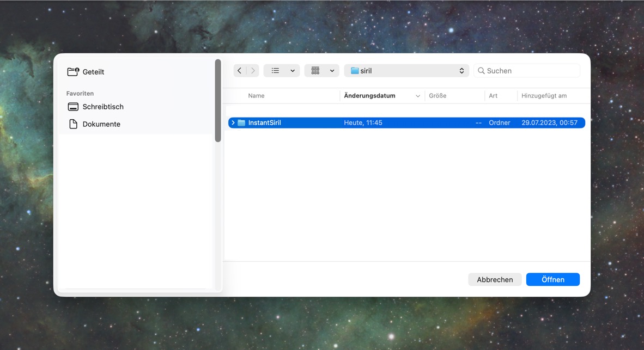Screen dimensions: 644x350
Task: Open the view mode dropdown arrow
Action: click(x=293, y=71)
